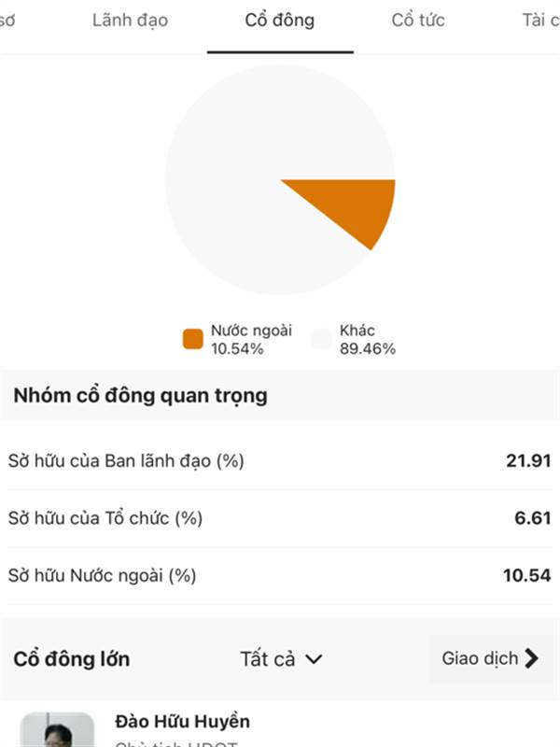The width and height of the screenshot is (560, 747).
Task: Click the Sở hữu Nước ngoài row
Action: 279,575
